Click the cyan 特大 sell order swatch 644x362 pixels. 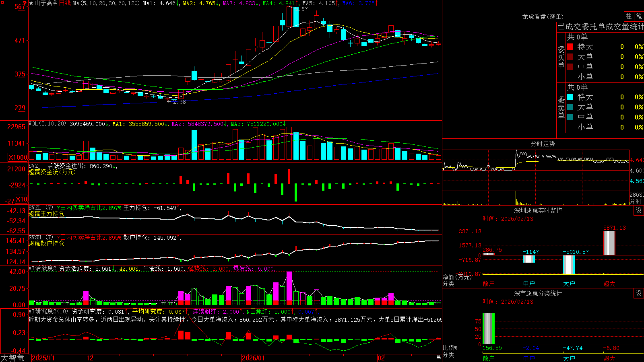(x=570, y=97)
